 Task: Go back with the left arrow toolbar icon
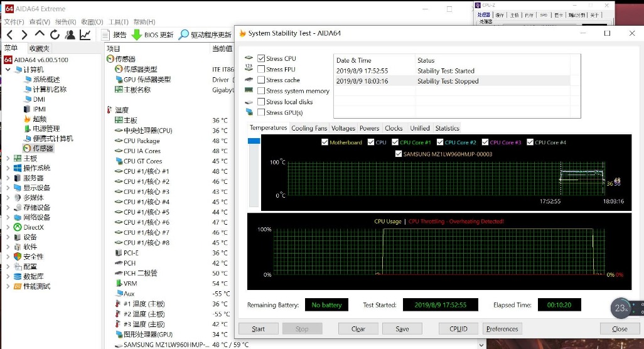click(x=10, y=35)
